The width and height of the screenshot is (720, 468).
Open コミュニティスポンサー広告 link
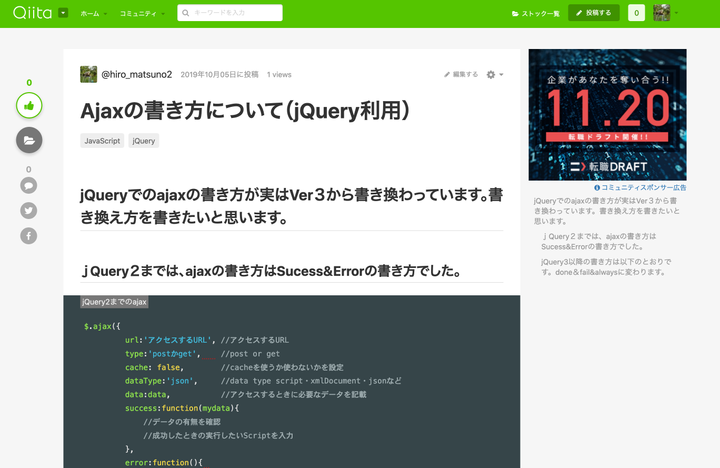[640, 187]
